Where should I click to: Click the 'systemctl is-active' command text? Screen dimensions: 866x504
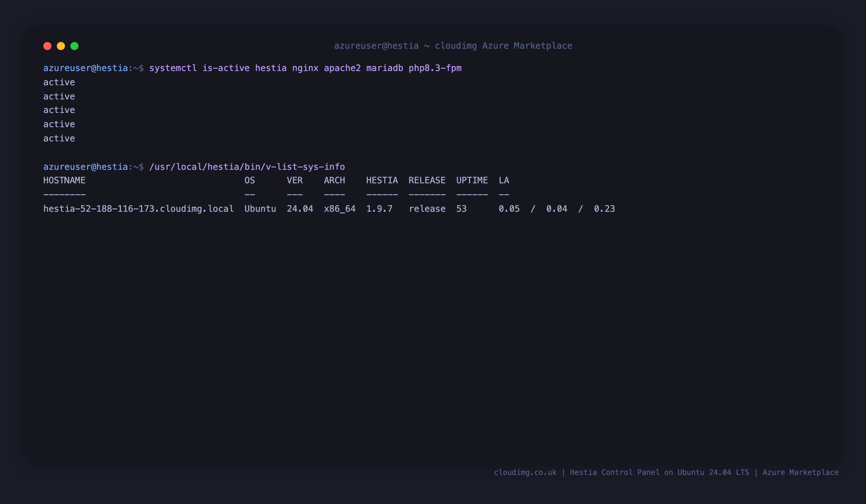199,68
